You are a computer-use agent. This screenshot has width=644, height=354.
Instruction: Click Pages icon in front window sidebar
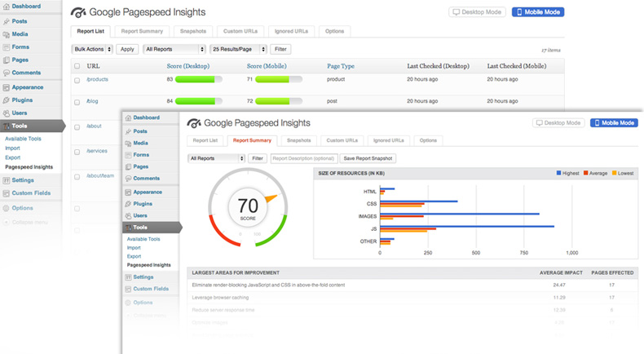coord(128,167)
